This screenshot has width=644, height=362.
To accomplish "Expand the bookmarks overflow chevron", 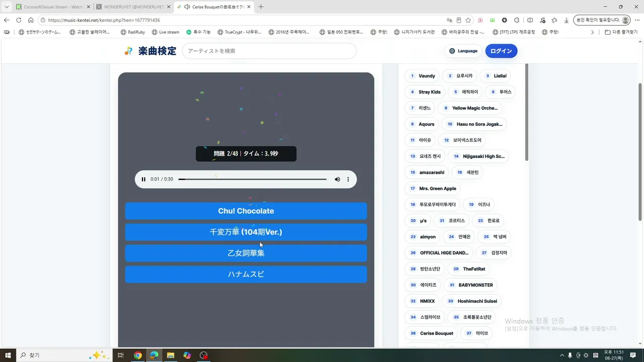I will 592,32.
